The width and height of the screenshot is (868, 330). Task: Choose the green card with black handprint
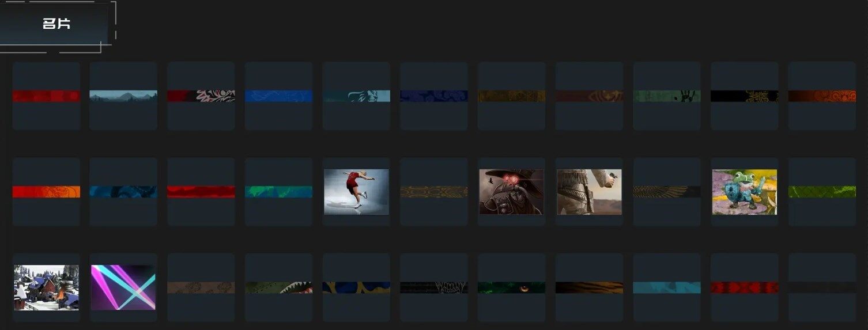[x=667, y=96]
